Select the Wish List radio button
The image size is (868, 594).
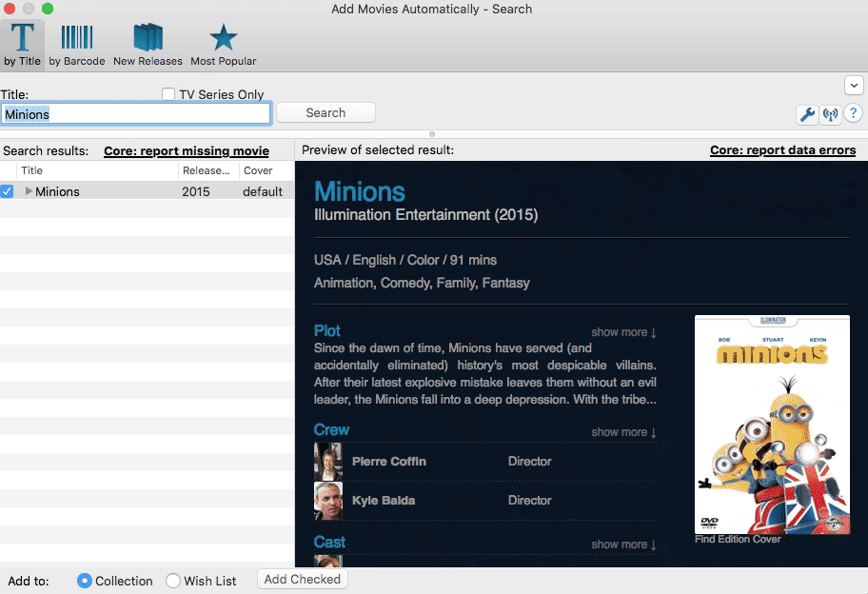[x=173, y=580]
